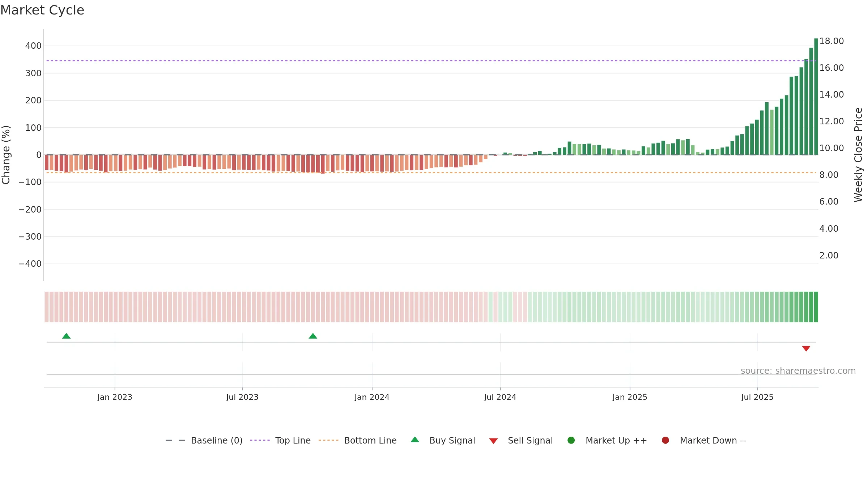Click the 8.00 weekly close price tick
868x488 pixels.
tap(829, 175)
